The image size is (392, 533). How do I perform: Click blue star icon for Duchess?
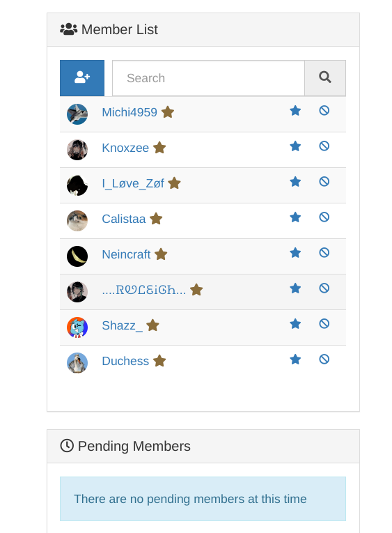pos(295,360)
